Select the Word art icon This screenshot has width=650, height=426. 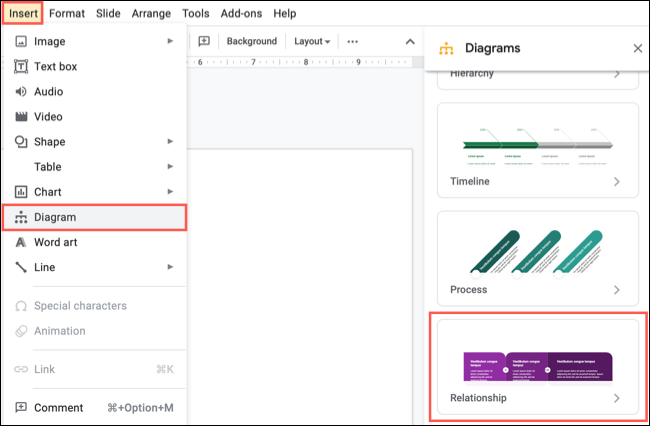click(21, 242)
